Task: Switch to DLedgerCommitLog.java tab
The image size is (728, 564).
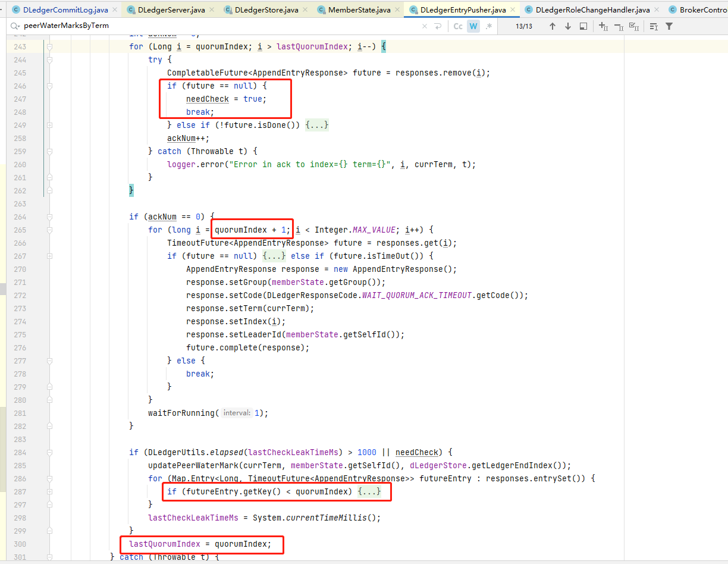Action: [65, 10]
